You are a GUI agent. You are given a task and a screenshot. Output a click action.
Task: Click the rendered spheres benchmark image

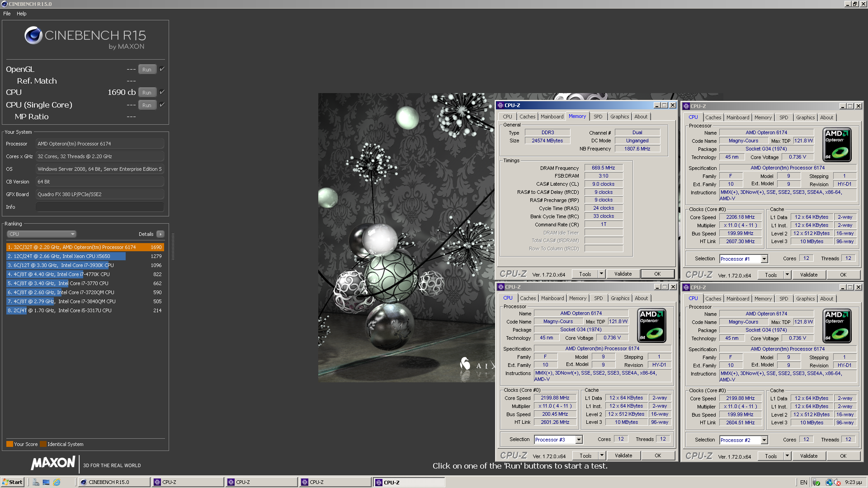[406, 238]
